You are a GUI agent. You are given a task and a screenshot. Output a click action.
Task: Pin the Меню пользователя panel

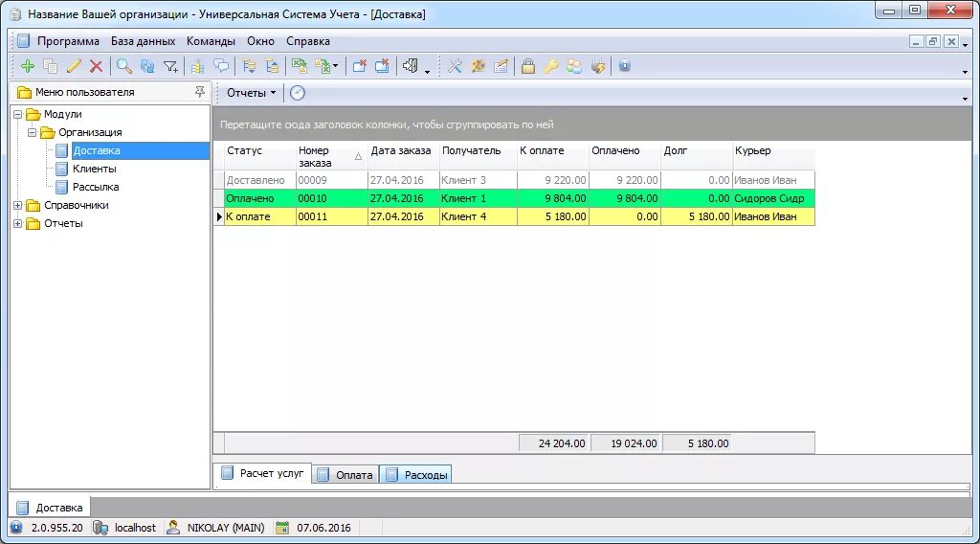pos(199,92)
